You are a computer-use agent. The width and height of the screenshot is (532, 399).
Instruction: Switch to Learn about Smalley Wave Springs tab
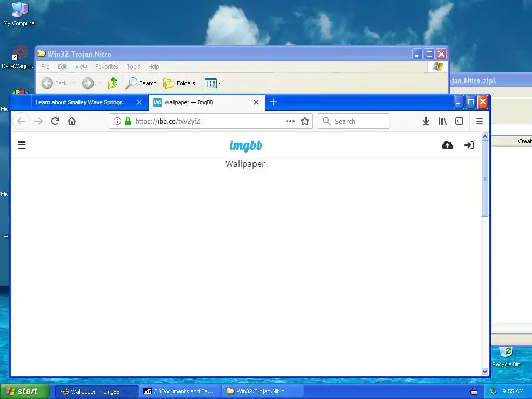click(79, 102)
